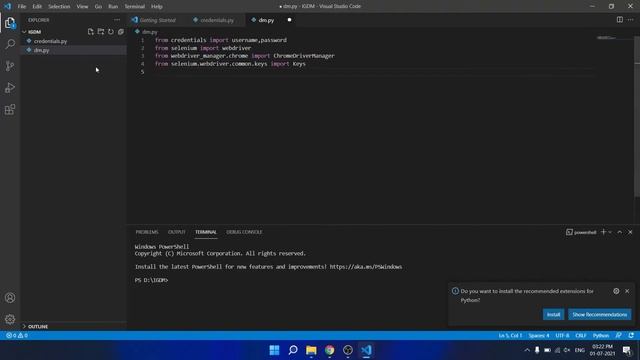Open the Explorer view in activity bar
The height and width of the screenshot is (360, 640).
10,23
